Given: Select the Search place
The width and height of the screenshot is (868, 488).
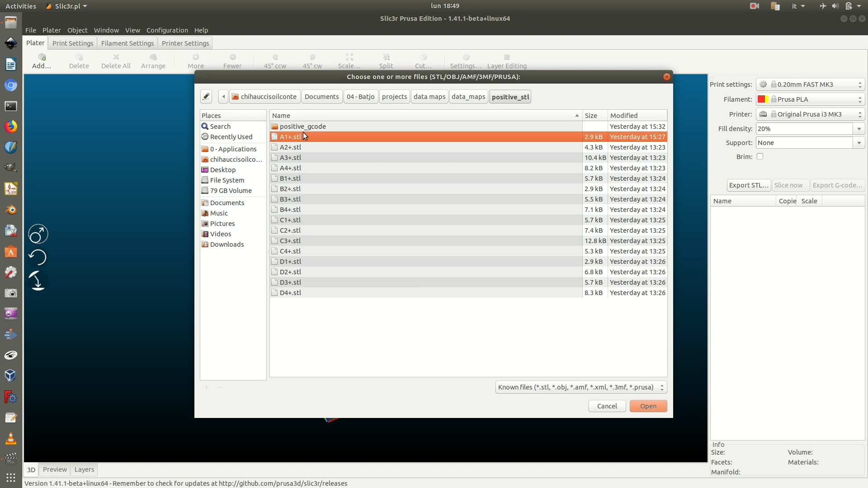Looking at the screenshot, I should point(233,127).
